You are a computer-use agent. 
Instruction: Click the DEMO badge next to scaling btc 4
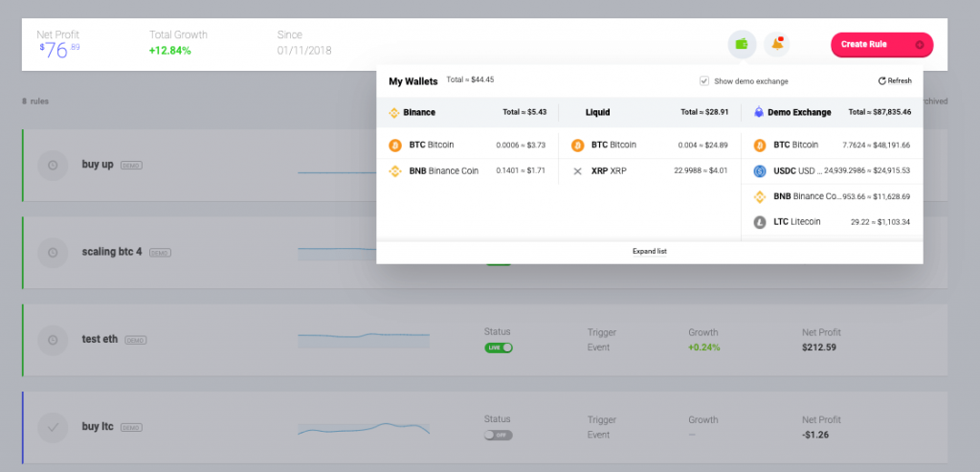click(160, 253)
